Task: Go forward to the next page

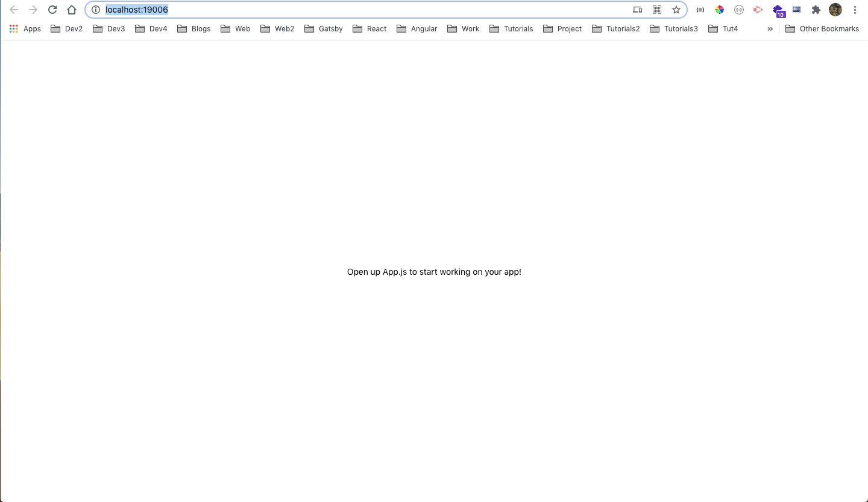Action: pyautogui.click(x=33, y=10)
